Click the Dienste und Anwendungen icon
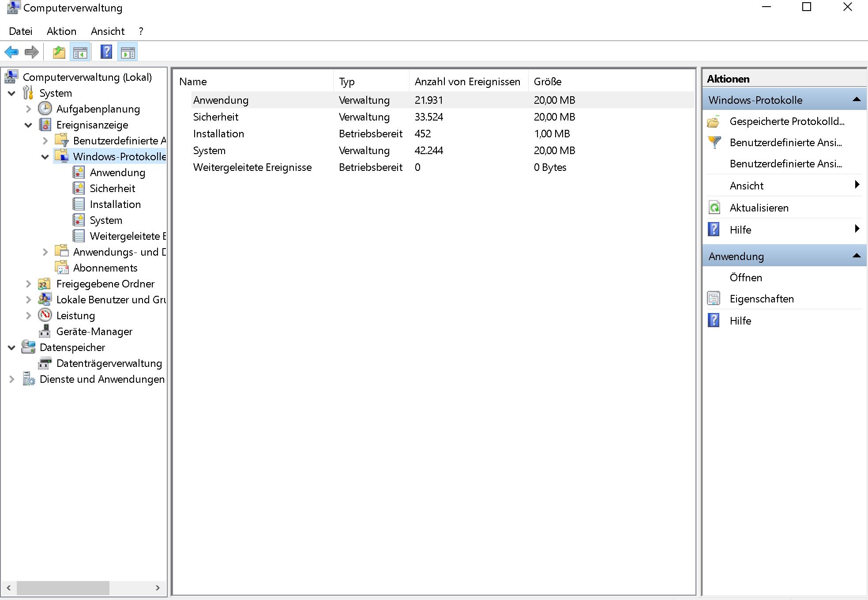Viewport: 868px width, 600px height. pos(29,379)
